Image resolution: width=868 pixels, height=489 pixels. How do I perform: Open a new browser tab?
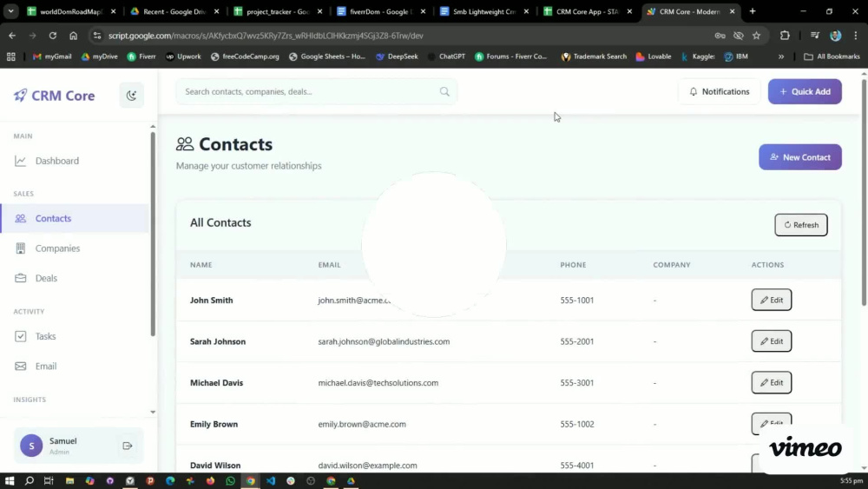click(753, 11)
